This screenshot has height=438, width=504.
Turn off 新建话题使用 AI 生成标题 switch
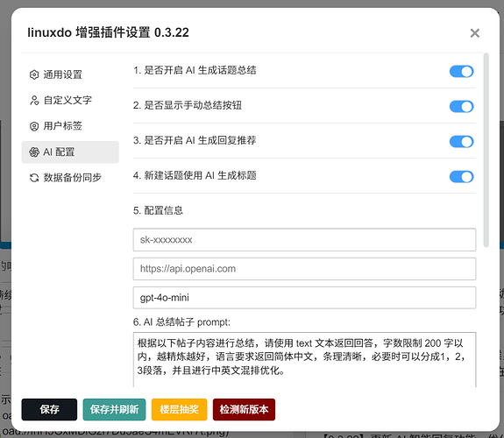[461, 176]
